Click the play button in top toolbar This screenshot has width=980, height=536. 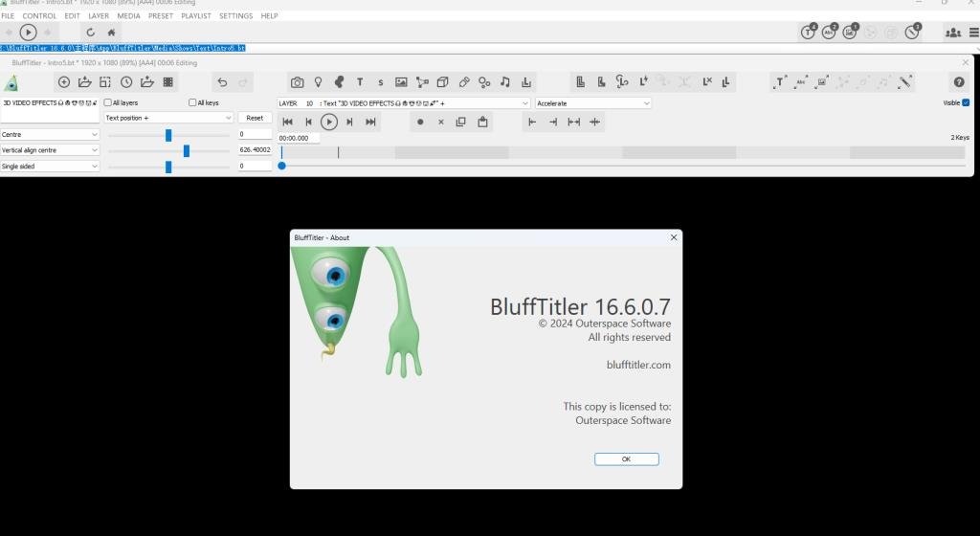coord(28,33)
